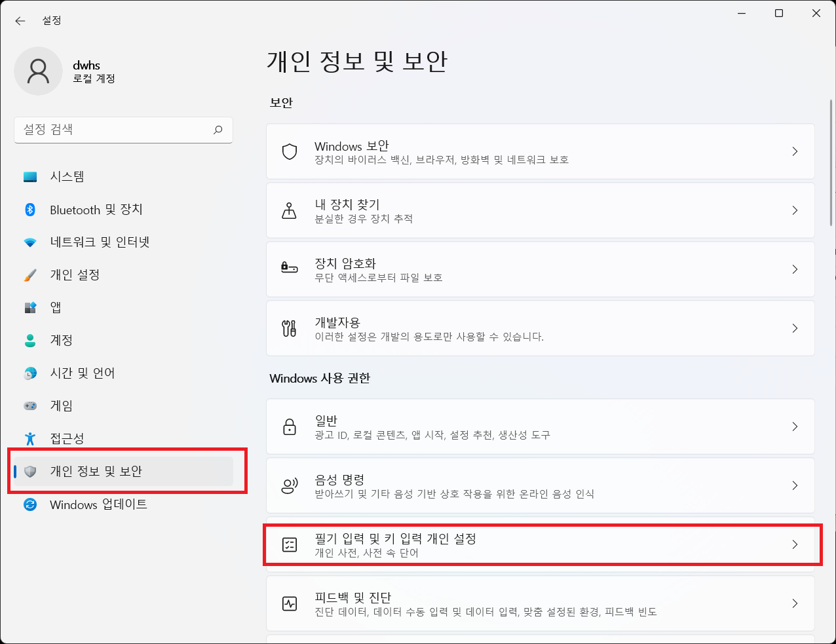
Task: Click 무단 액세스로부터 파일 보호 description
Action: 379,278
